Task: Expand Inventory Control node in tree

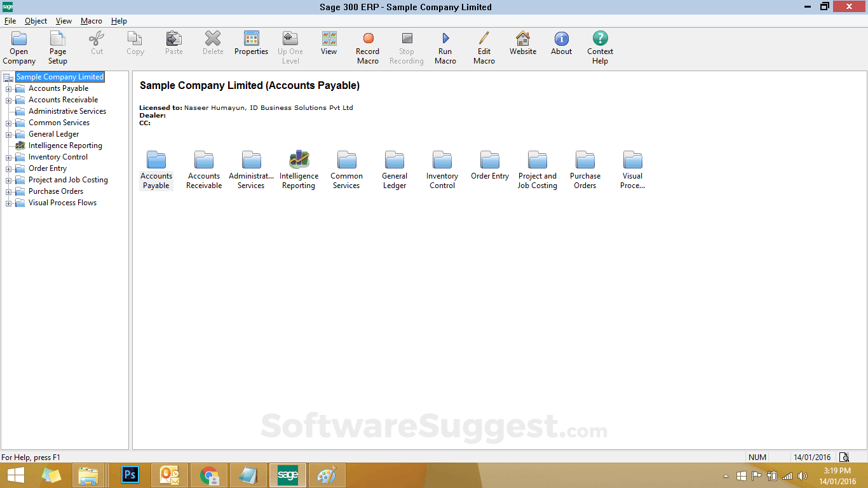Action: [9, 157]
